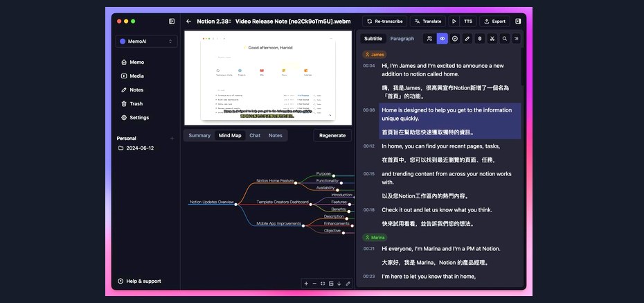Image resolution: width=644 pixels, height=303 pixels.
Task: Collapse the Template Creators Dashboard node
Action: [311, 205]
